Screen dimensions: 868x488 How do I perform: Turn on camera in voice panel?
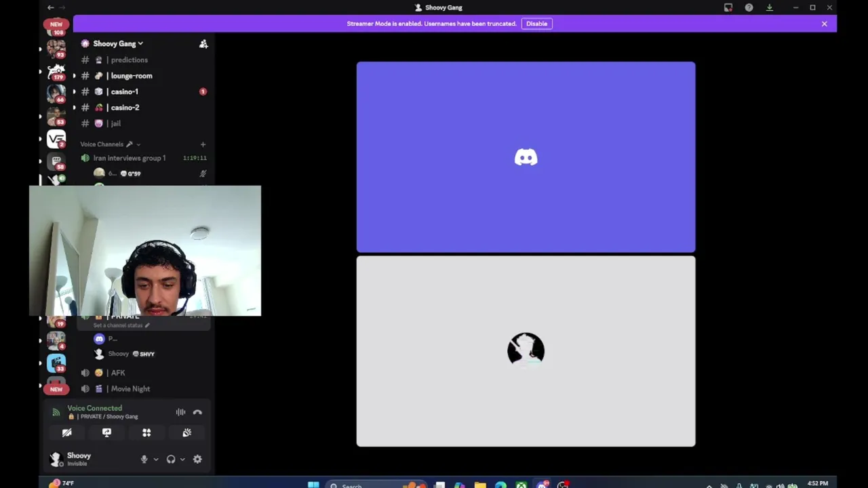point(66,432)
